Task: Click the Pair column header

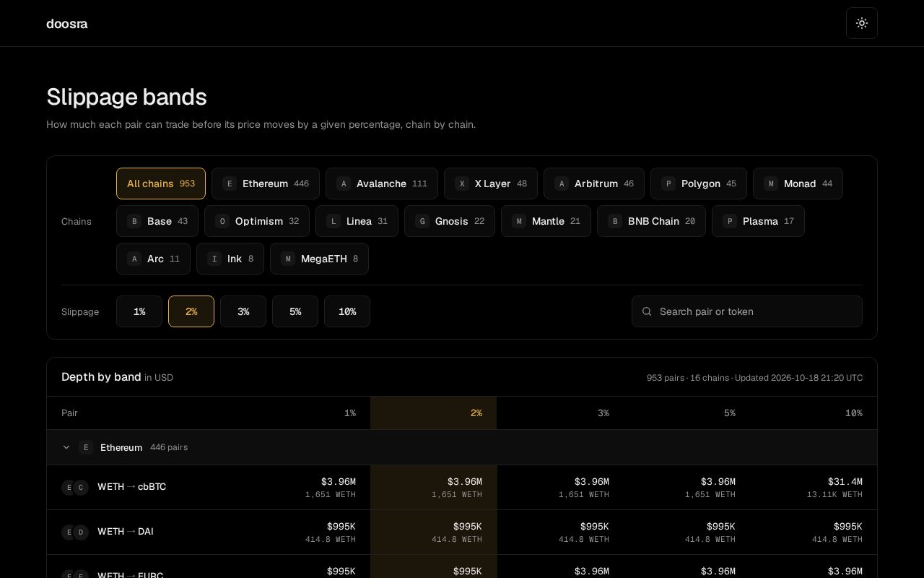Action: 69,413
